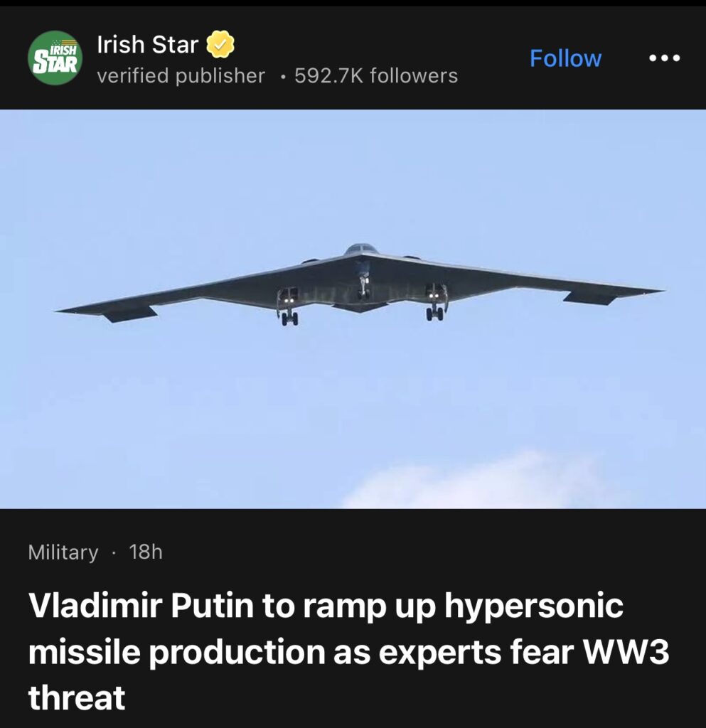The height and width of the screenshot is (728, 706).
Task: Click the word "threat" in headline
Action: click(x=77, y=697)
